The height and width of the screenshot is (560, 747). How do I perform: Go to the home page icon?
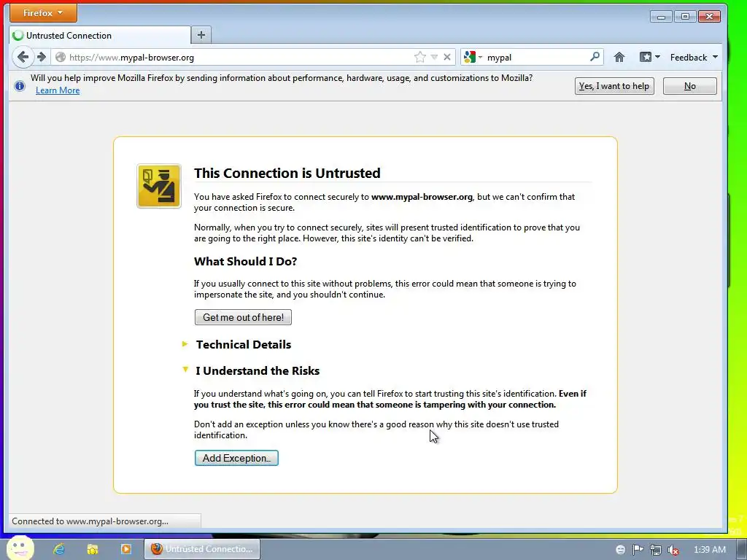tap(619, 57)
